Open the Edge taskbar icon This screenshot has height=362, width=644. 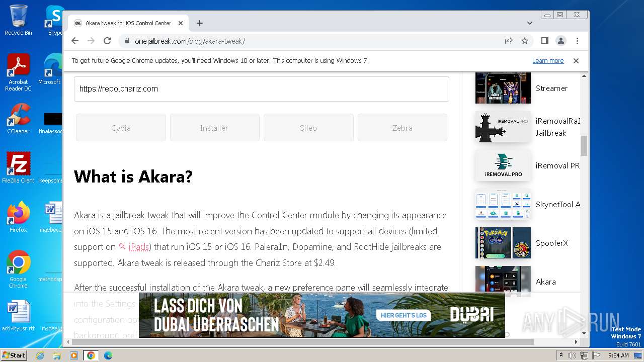108,355
